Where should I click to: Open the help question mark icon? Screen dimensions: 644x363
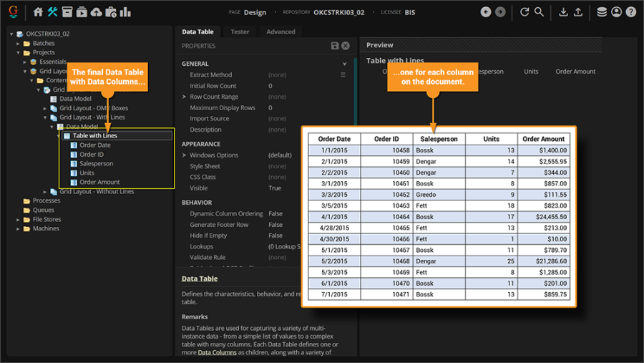(630, 12)
